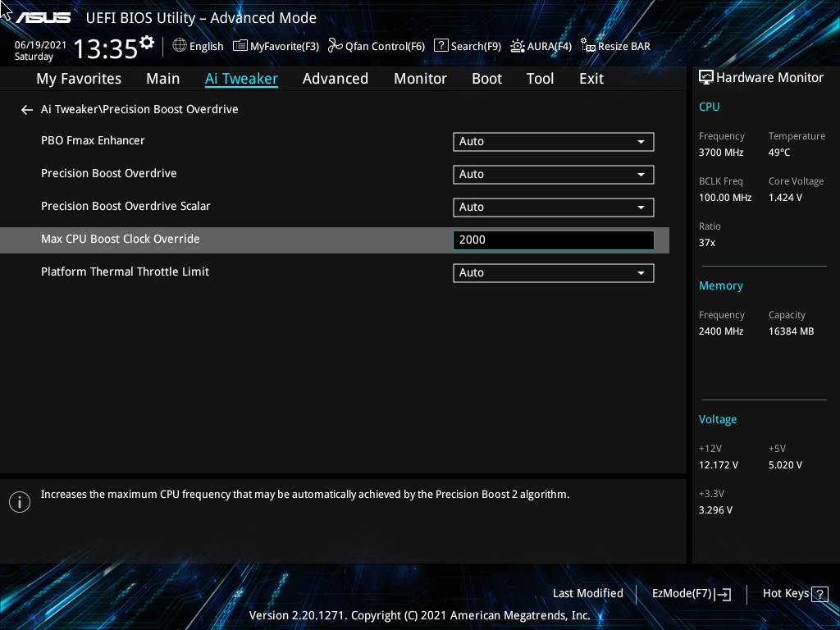Viewport: 840px width, 630px height.
Task: Open the PBO Fmax Enhancer dropdown
Action: coord(553,141)
